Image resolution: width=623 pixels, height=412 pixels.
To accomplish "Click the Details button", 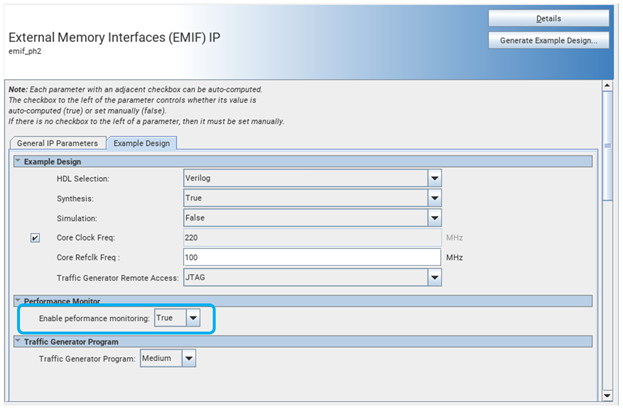I will pyautogui.click(x=548, y=18).
